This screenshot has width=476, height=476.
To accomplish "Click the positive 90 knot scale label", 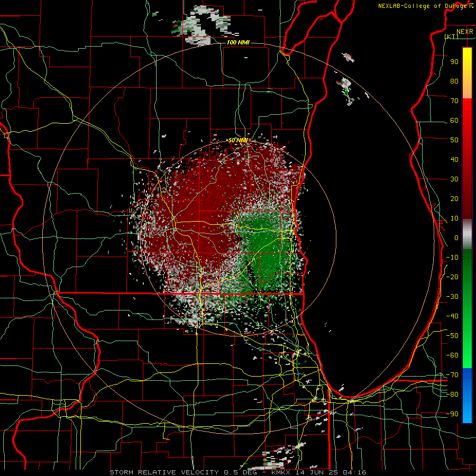I will (454, 62).
